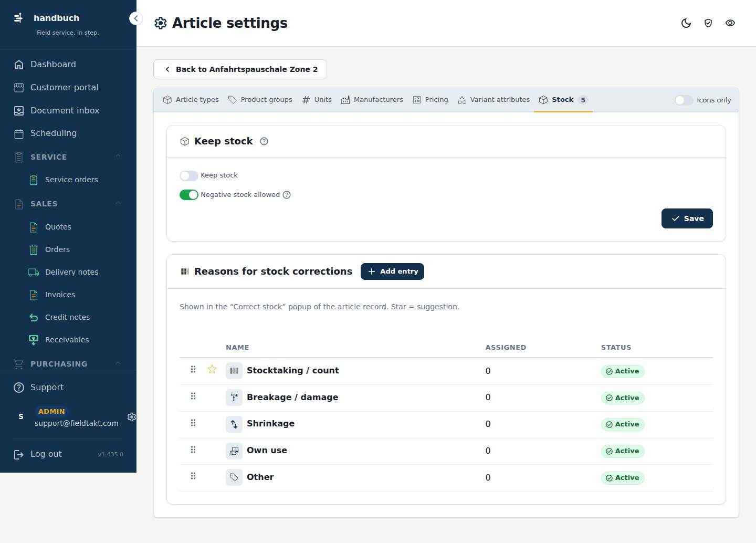The width and height of the screenshot is (756, 543).
Task: Click Save in Keep stock card
Action: (687, 218)
